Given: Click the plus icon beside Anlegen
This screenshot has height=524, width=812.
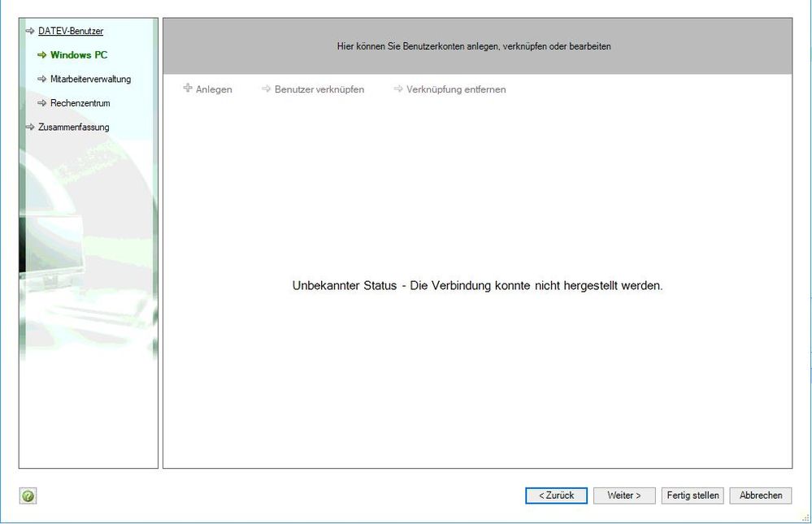Looking at the screenshot, I should (x=188, y=89).
